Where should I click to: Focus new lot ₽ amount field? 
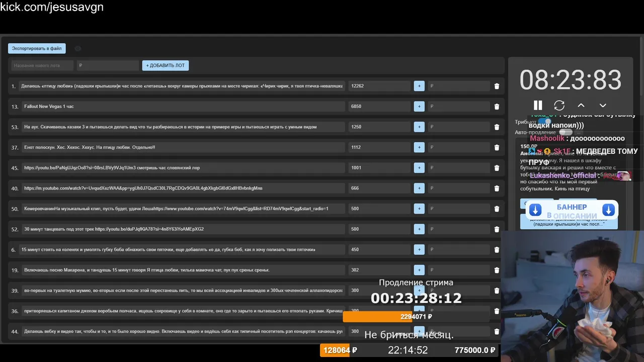(108, 65)
